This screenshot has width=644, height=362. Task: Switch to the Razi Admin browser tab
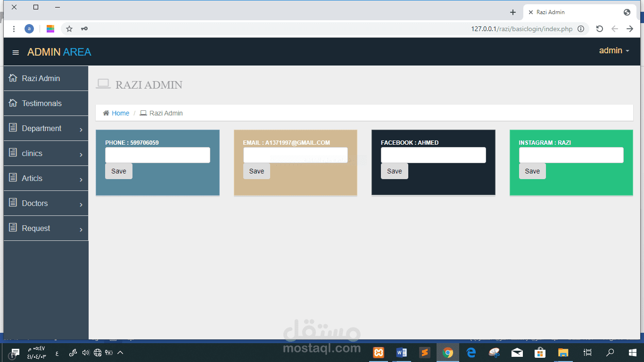(579, 12)
